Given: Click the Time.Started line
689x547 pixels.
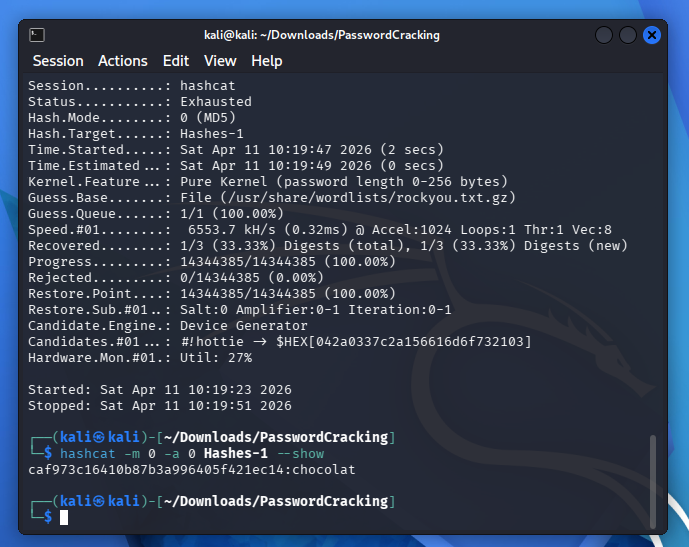Looking at the screenshot, I should (236, 150).
